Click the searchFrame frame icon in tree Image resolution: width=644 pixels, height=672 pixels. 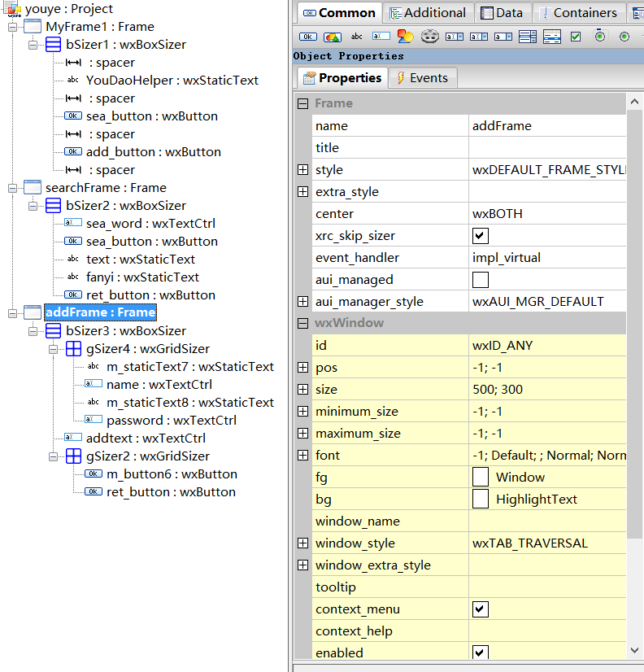33,188
